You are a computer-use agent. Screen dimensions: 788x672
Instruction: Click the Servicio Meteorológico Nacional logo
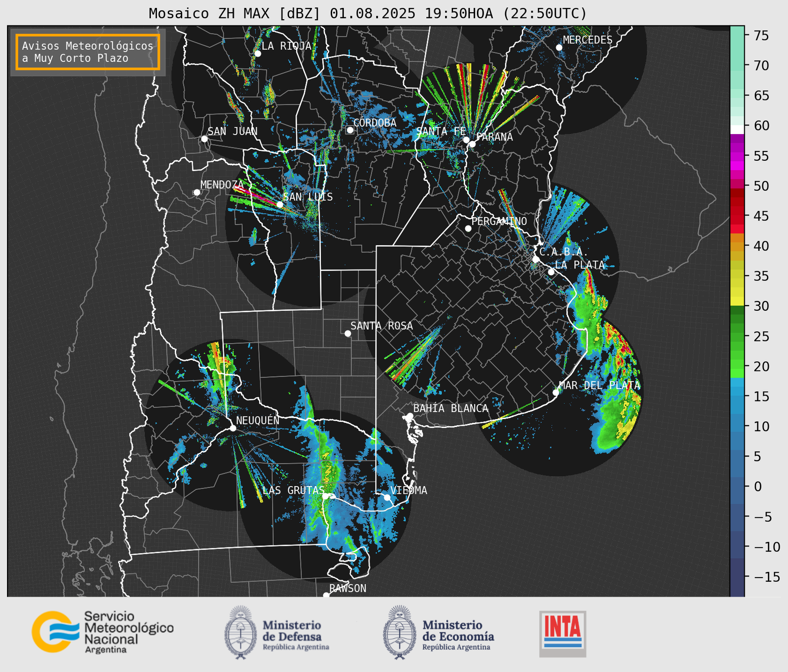point(102,632)
